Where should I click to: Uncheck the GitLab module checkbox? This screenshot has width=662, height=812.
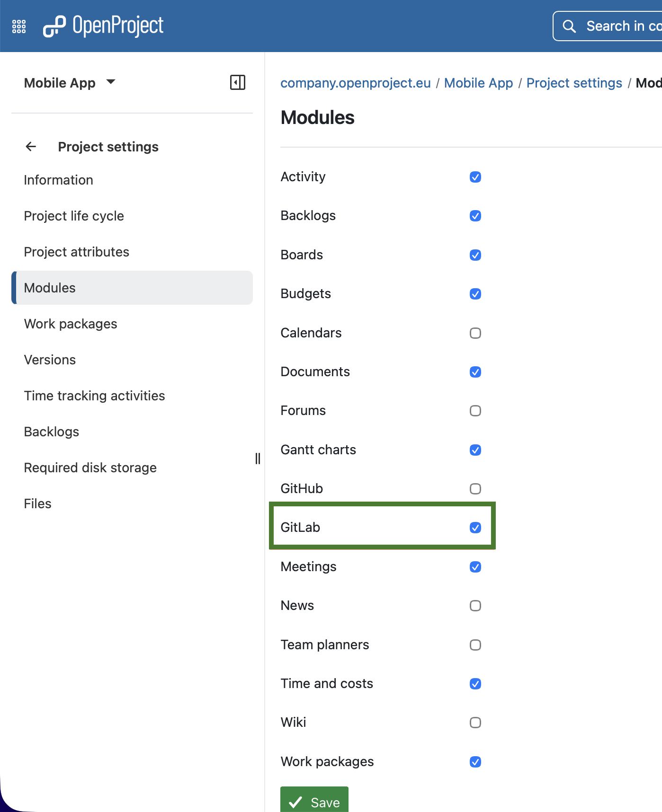point(475,528)
